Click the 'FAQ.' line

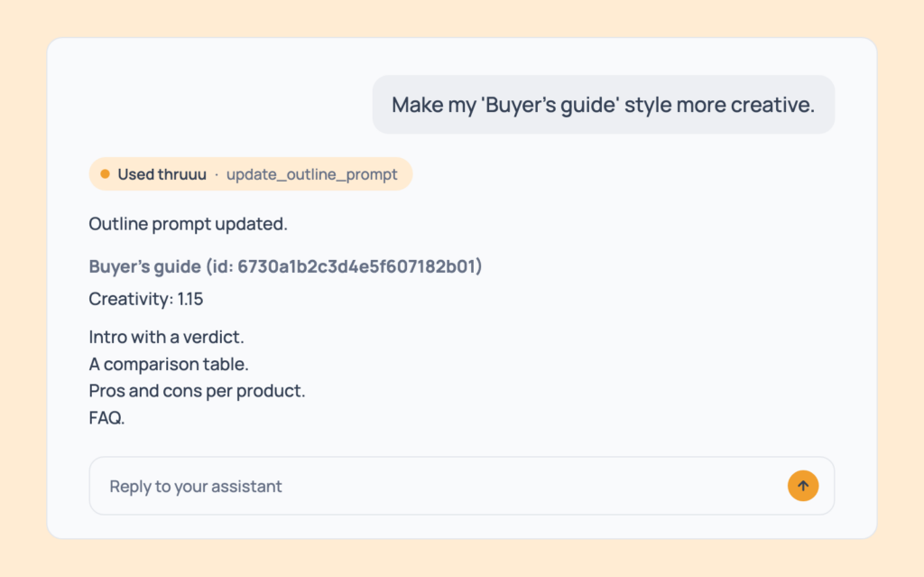point(106,418)
